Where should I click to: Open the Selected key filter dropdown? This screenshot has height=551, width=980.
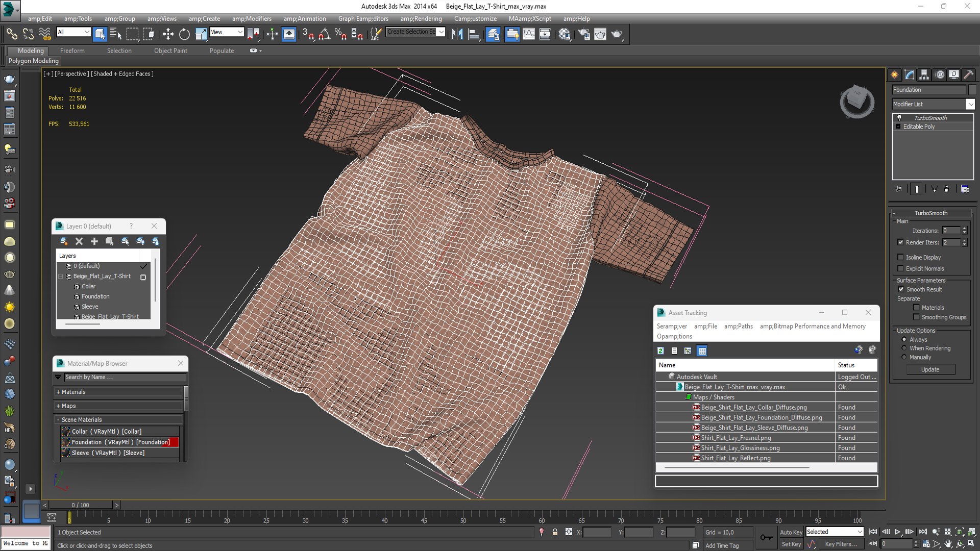[x=835, y=532]
